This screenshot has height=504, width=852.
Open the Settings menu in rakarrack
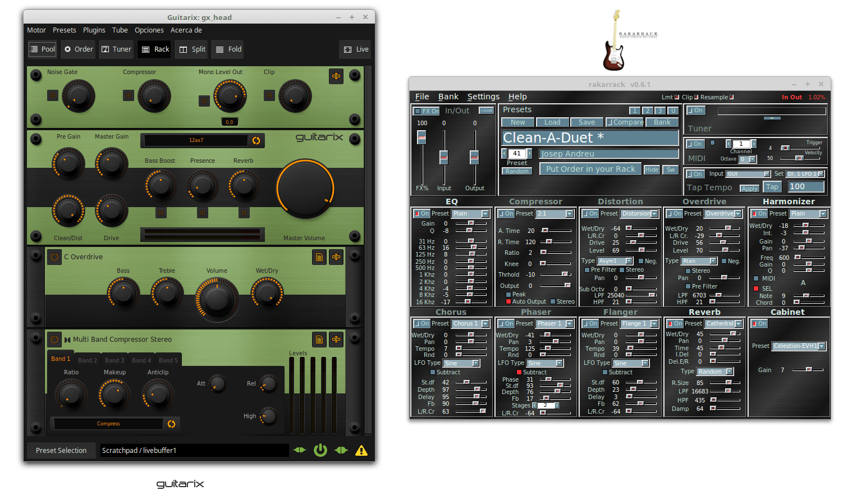[x=483, y=97]
